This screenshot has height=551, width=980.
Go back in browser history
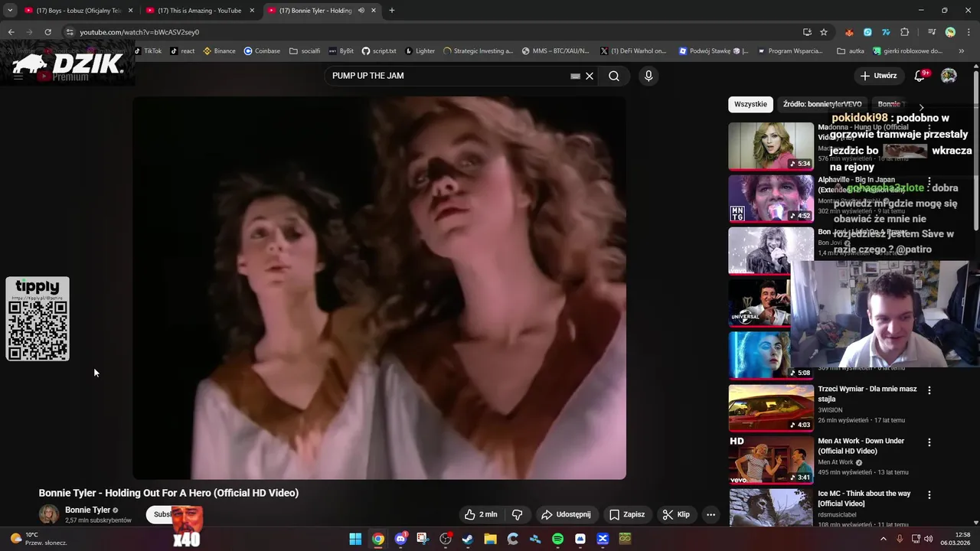click(x=11, y=32)
